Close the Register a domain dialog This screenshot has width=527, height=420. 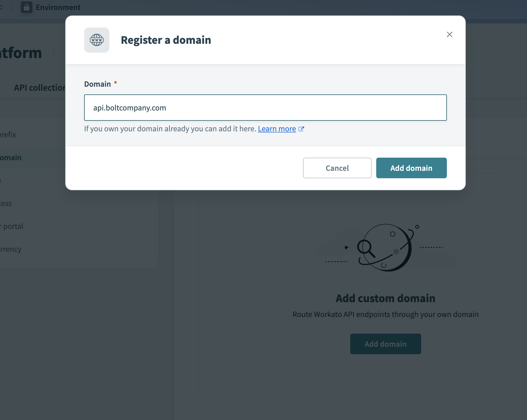pos(449,34)
